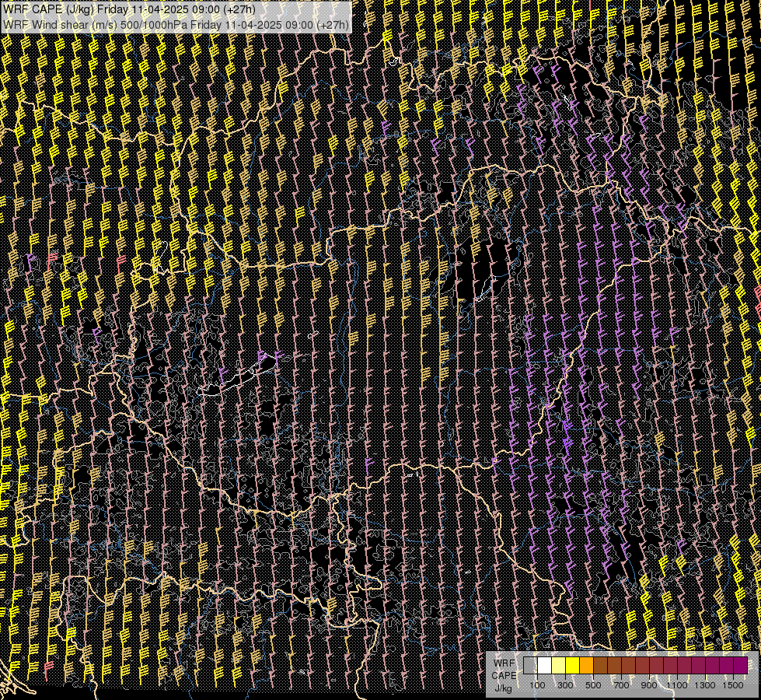Click the 'WRF Wind shear (m/s) 500/1000hPa' title line

coord(176,25)
